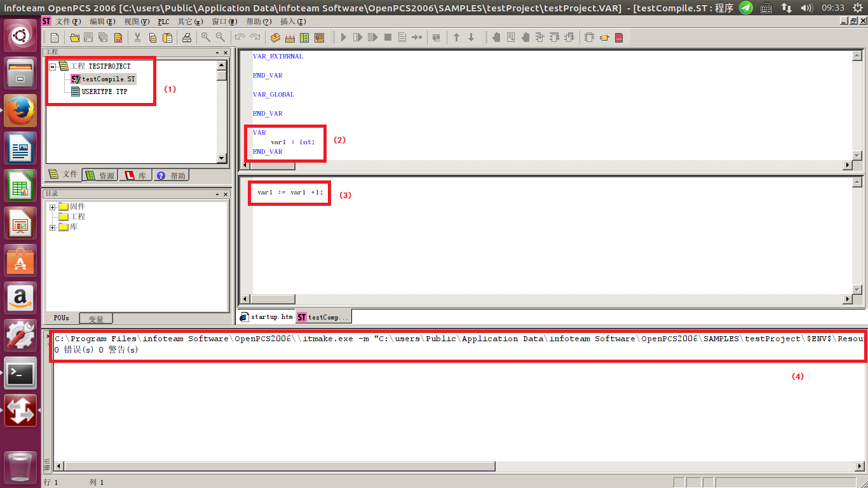
Task: Select the 工程 folder in catalog tree
Action: tap(71, 217)
